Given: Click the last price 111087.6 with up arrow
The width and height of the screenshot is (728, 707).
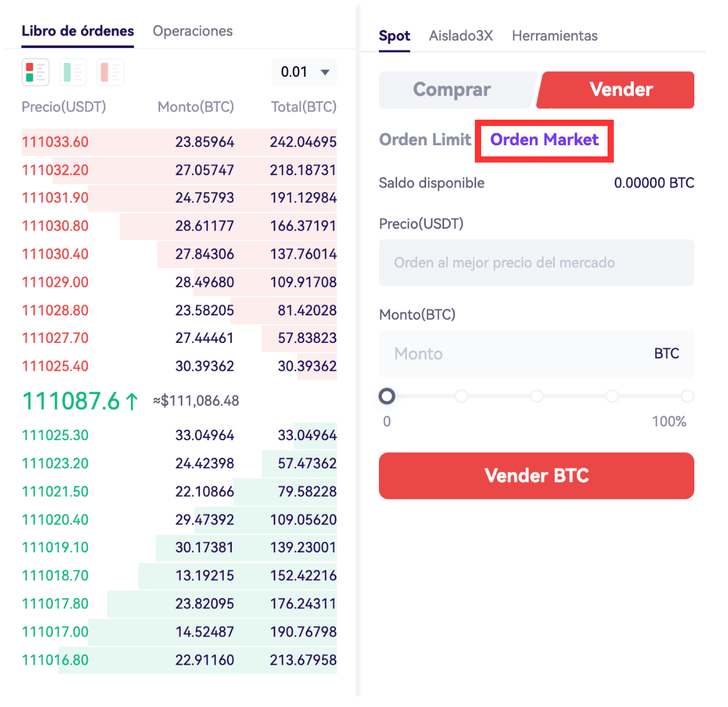Looking at the screenshot, I should pyautogui.click(x=80, y=402).
